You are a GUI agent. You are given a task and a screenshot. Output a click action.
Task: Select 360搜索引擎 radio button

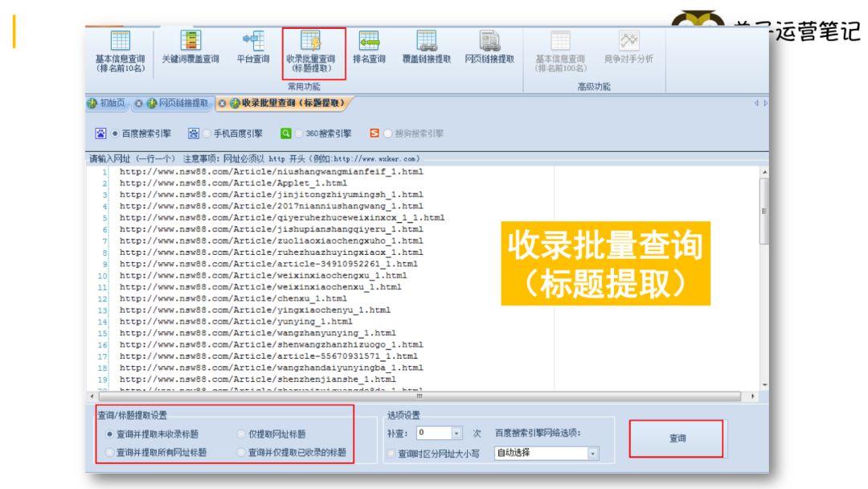click(x=299, y=134)
